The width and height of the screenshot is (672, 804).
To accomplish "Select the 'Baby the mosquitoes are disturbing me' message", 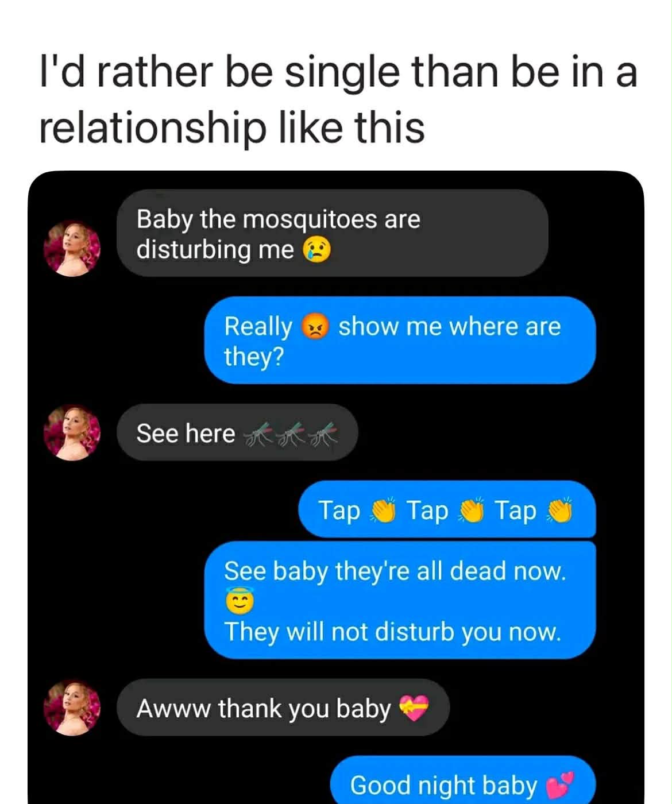I will pos(333,233).
